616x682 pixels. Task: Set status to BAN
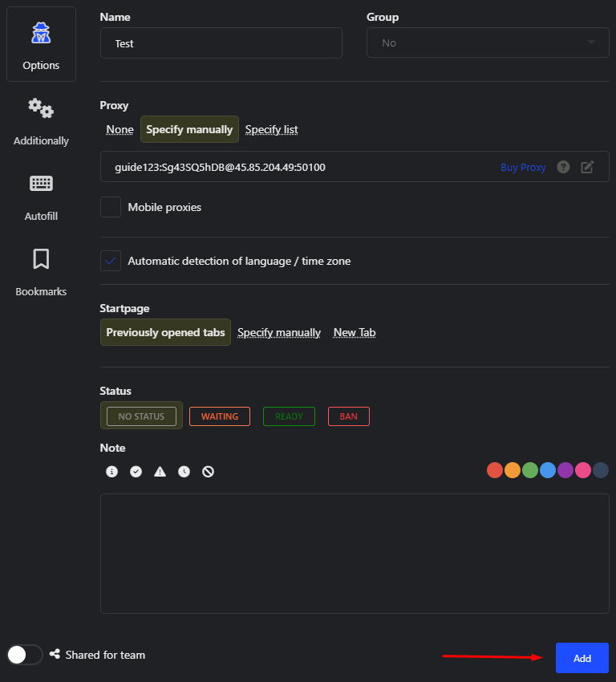click(x=349, y=416)
